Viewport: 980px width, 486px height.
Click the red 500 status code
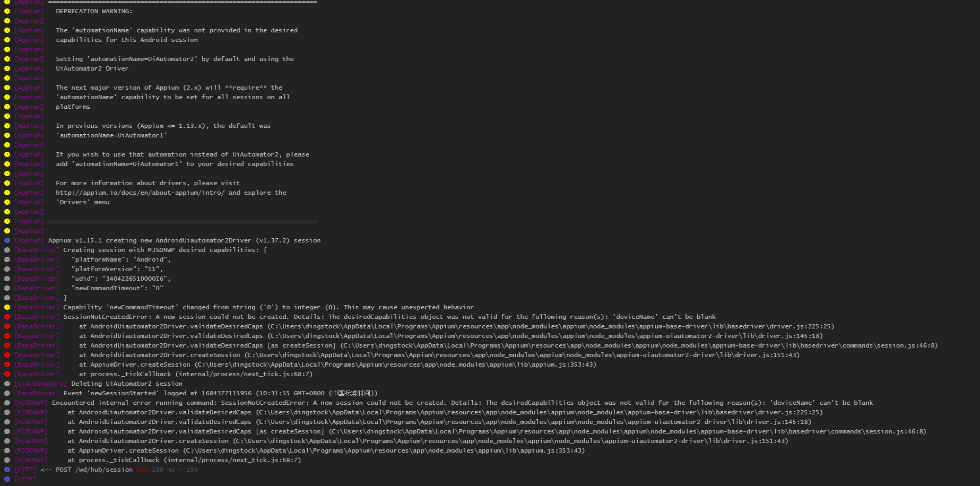[142, 470]
